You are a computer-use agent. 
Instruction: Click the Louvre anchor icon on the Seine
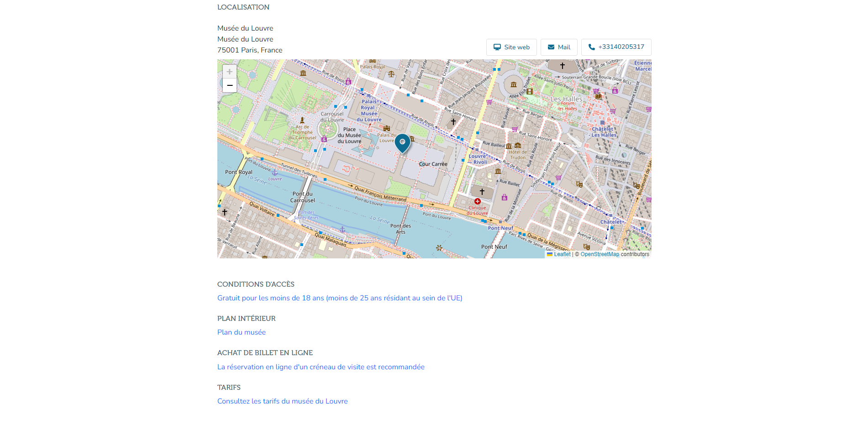coord(275,173)
